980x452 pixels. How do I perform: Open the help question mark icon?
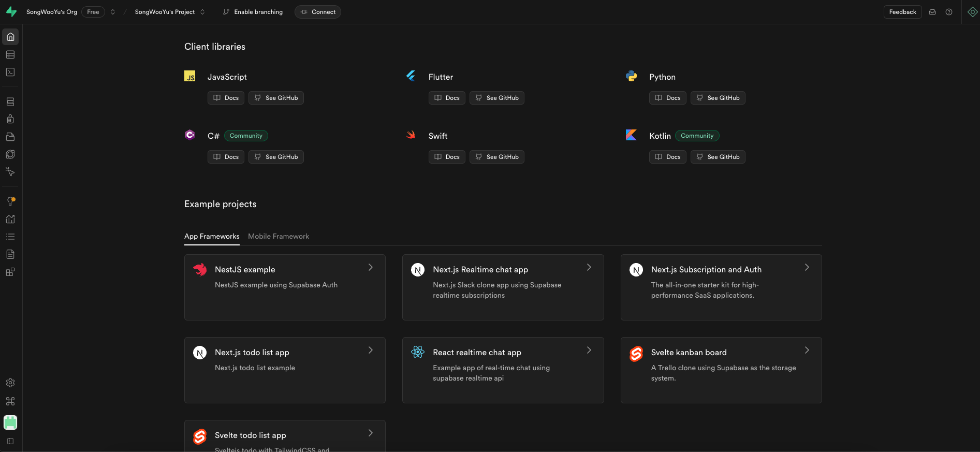pyautogui.click(x=949, y=12)
